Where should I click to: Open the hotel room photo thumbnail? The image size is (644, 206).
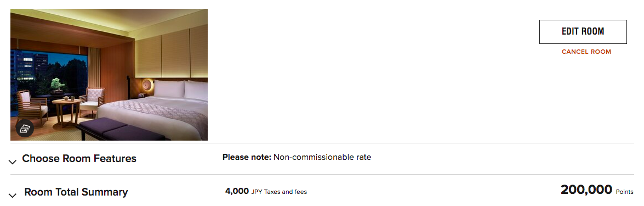point(109,75)
